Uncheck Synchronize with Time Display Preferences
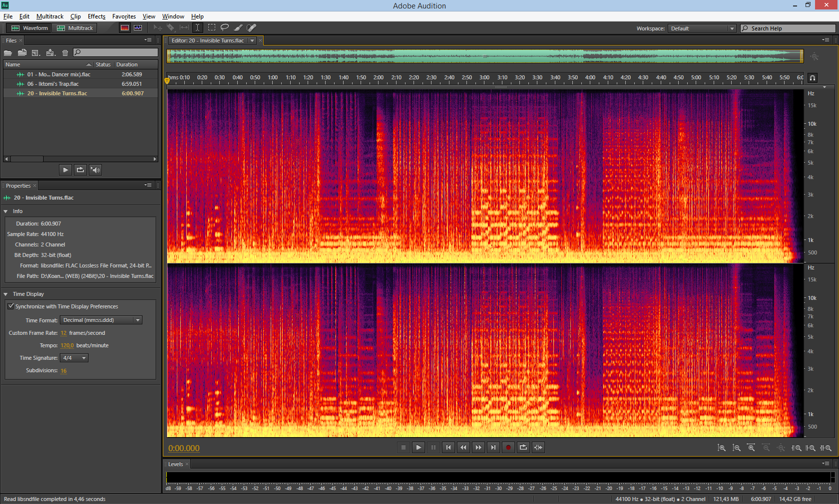This screenshot has height=504, width=839. point(11,306)
